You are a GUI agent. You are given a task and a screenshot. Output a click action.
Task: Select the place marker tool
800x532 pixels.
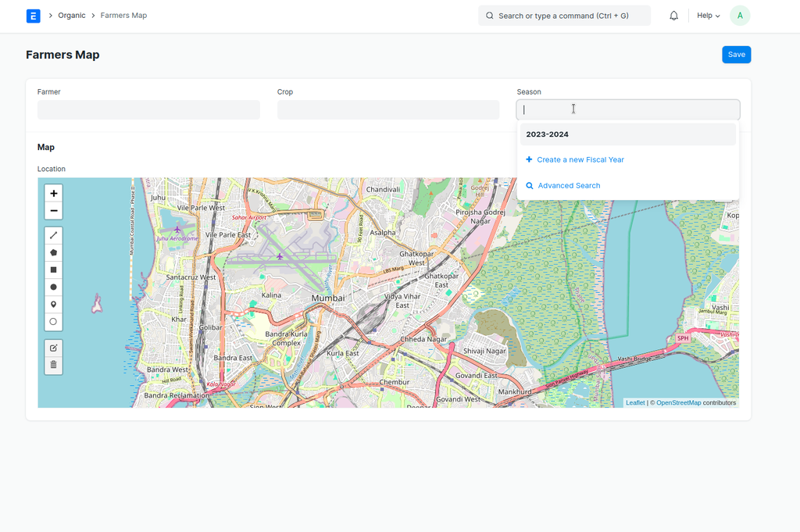pos(53,304)
